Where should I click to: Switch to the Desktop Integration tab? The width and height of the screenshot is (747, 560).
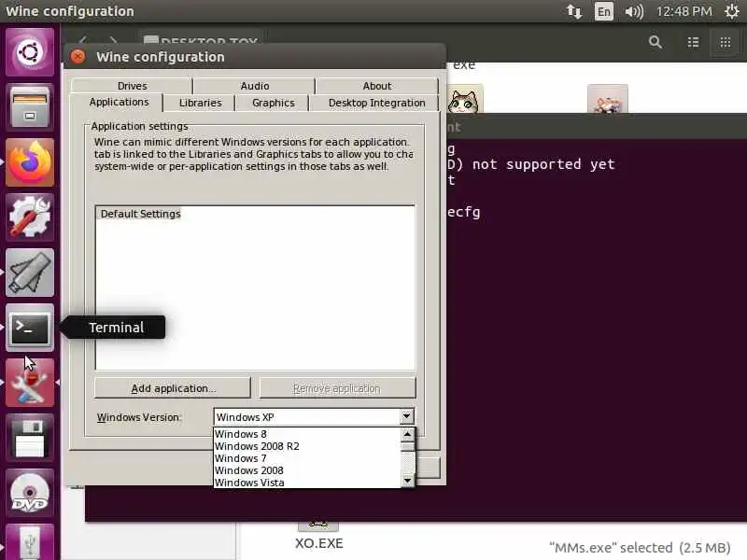376,103
